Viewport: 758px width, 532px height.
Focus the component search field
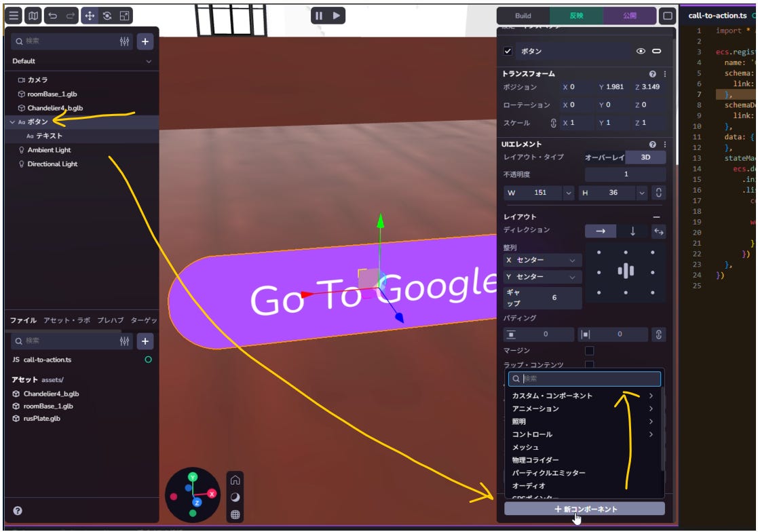tap(584, 379)
